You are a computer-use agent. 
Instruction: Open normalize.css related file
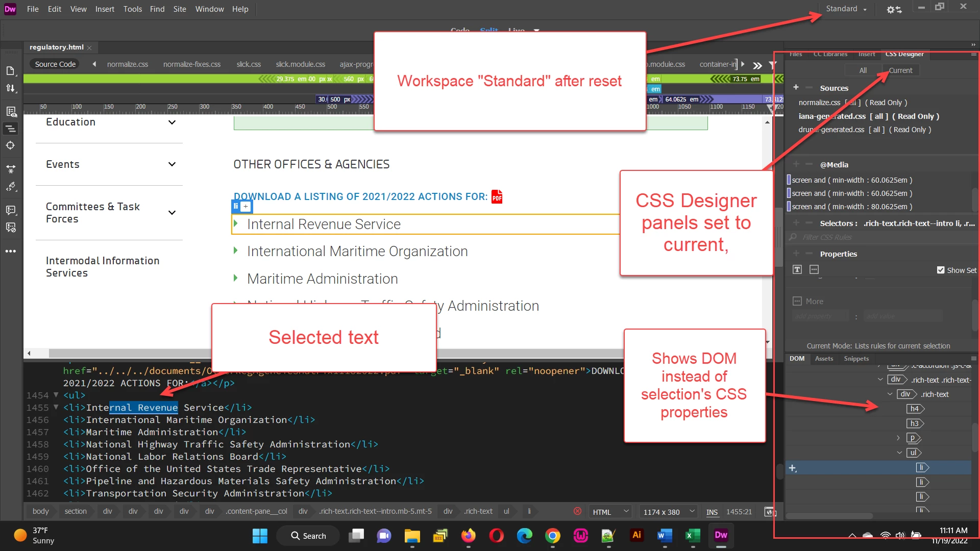(x=128, y=64)
